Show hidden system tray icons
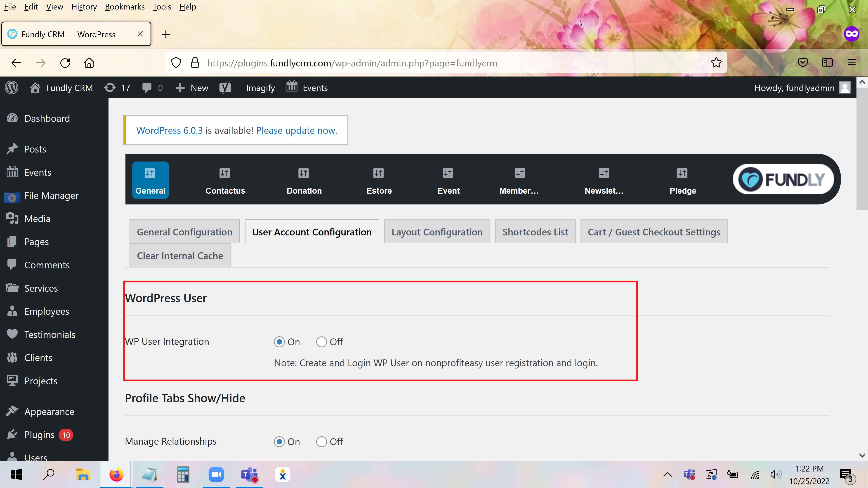 [x=668, y=475]
